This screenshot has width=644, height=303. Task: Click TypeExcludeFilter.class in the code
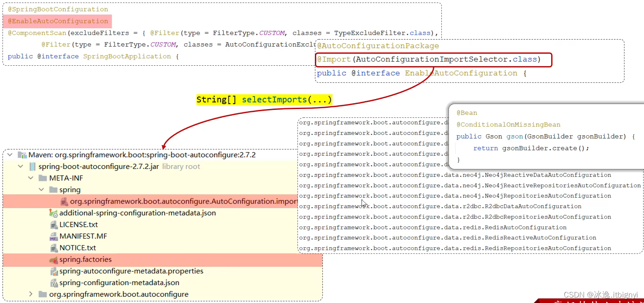[x=382, y=33]
